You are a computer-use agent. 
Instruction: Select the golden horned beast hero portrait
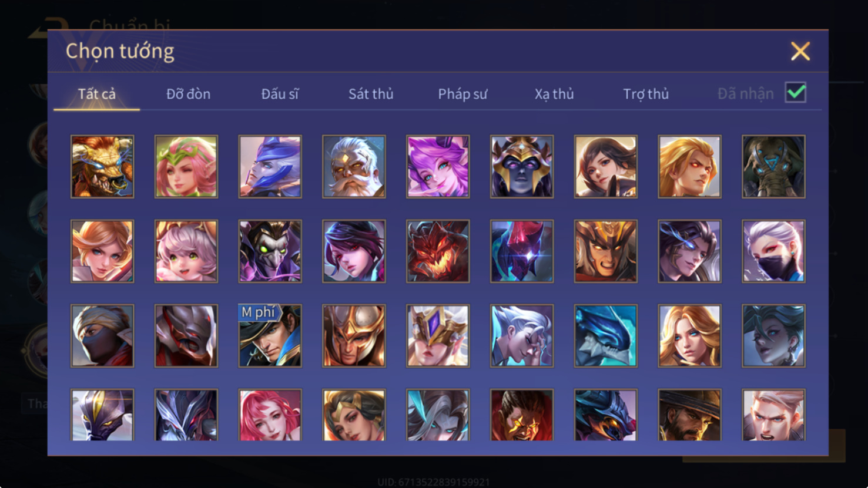[102, 167]
